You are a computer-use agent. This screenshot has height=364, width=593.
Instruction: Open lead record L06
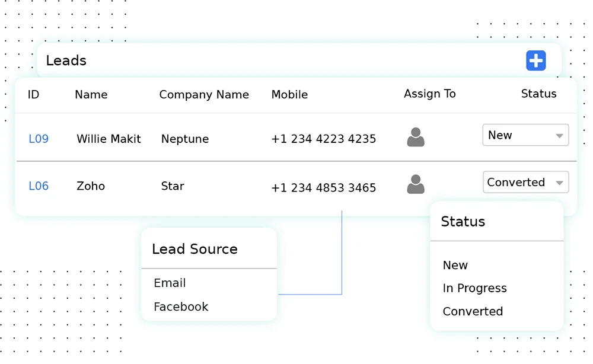[x=39, y=186]
